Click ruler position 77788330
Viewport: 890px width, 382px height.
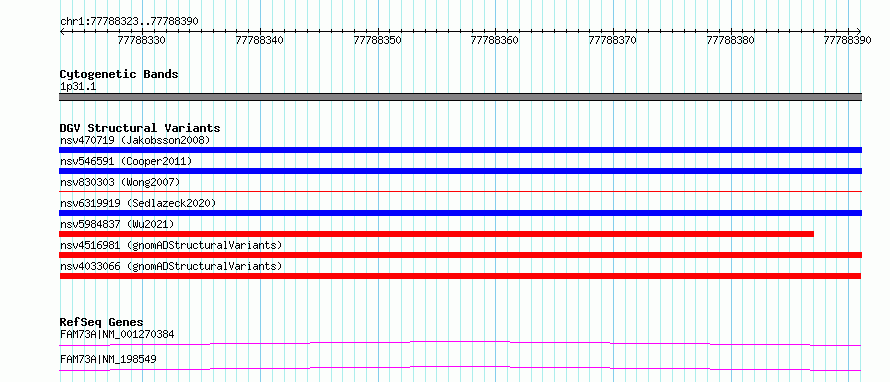click(142, 41)
